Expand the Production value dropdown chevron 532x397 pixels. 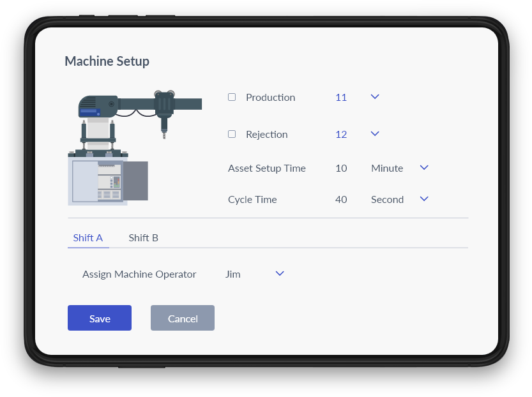[375, 97]
